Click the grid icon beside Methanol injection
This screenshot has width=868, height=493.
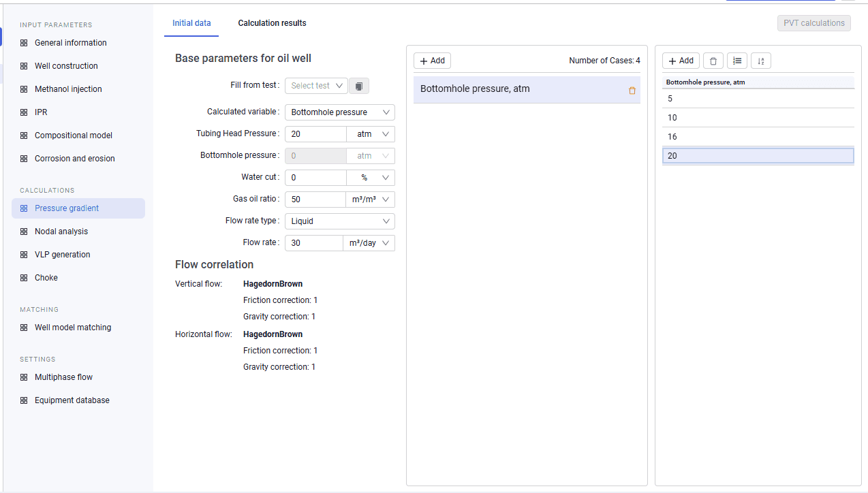point(24,89)
